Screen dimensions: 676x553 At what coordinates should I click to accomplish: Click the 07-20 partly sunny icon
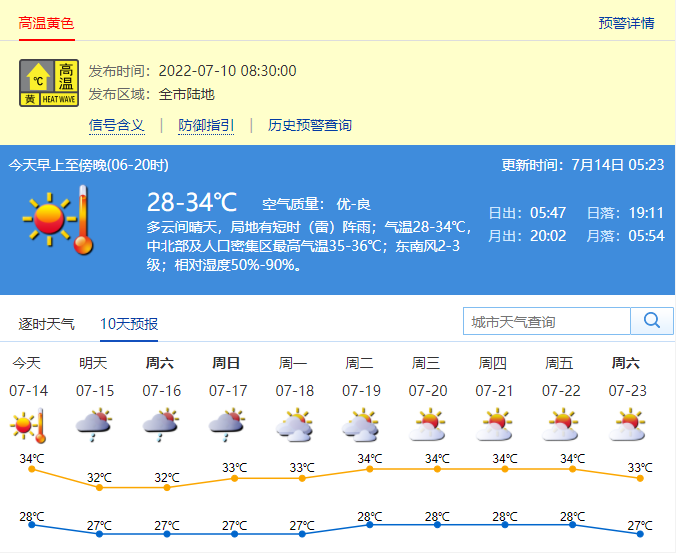[427, 425]
